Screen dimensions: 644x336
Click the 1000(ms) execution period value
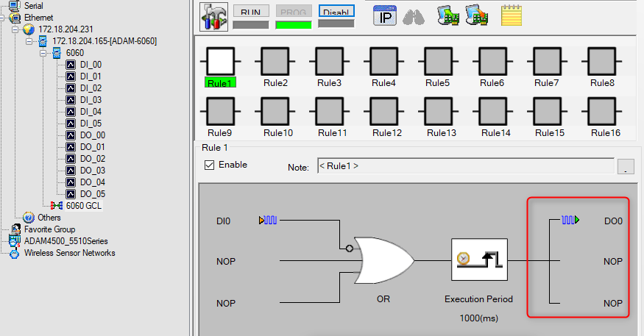[478, 318]
